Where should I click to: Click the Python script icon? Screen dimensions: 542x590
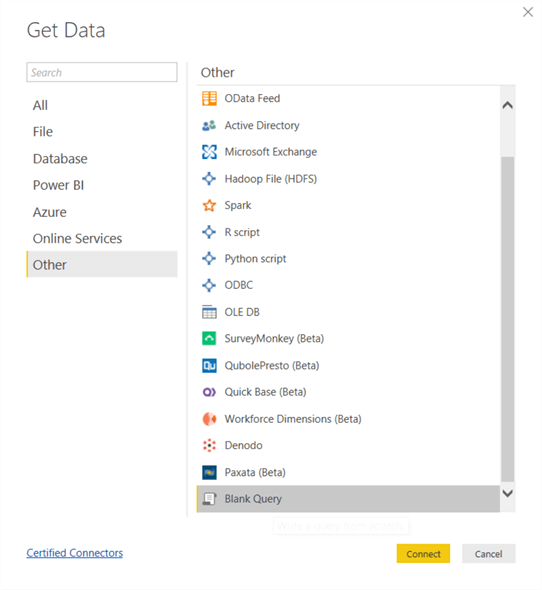pos(209,259)
